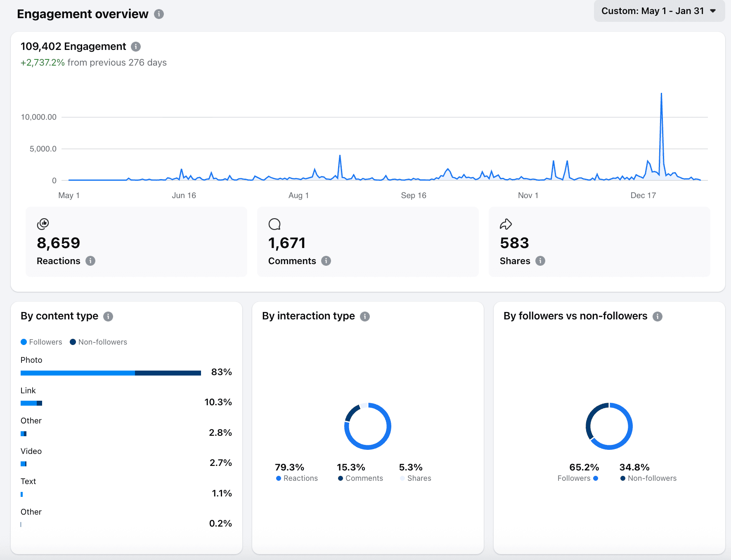This screenshot has height=560, width=731.
Task: Click the Shares arrow icon
Action: [506, 224]
